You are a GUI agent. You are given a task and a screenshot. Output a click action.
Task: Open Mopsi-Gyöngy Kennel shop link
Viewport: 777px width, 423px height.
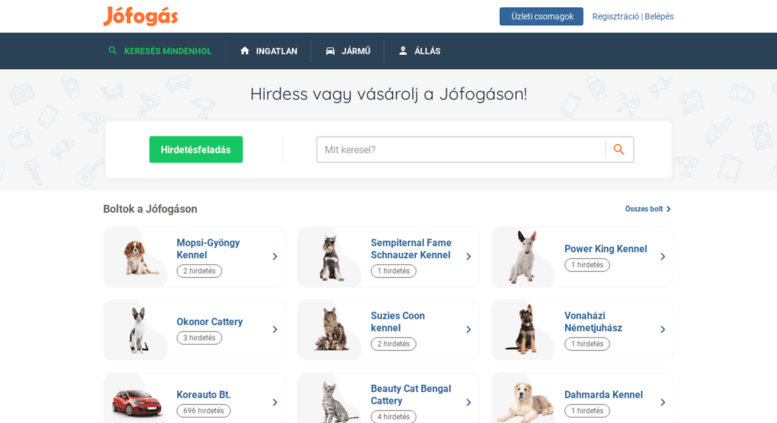pos(208,249)
